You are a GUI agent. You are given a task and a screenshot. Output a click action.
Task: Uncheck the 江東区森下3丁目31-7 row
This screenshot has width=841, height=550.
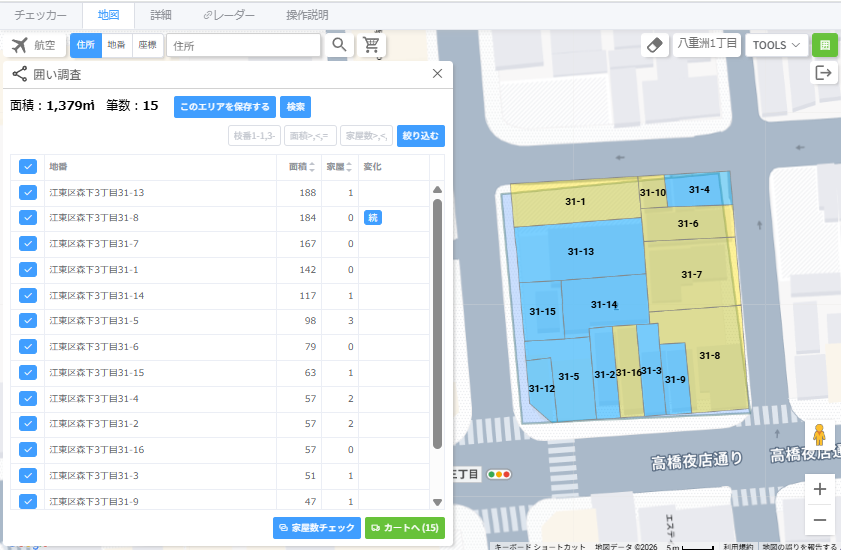[28, 244]
